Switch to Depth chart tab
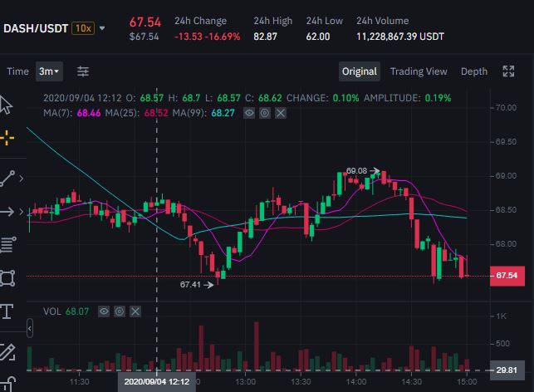This screenshot has width=534, height=392. pyautogui.click(x=474, y=71)
